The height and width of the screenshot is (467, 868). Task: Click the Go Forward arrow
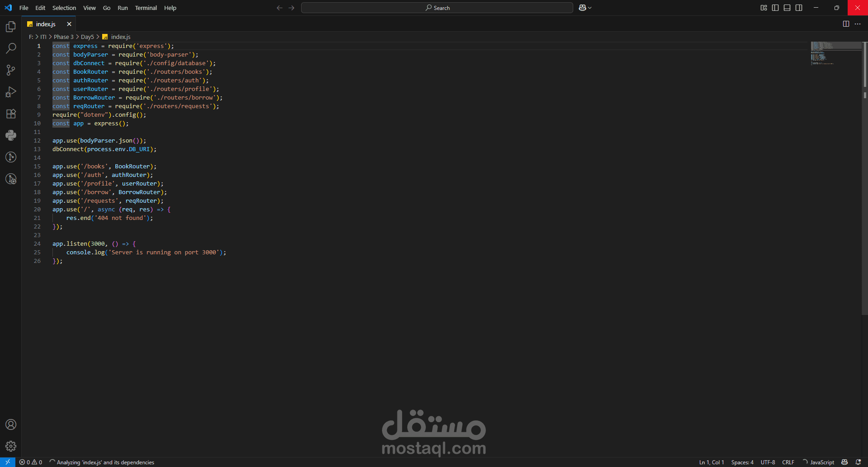click(x=292, y=8)
